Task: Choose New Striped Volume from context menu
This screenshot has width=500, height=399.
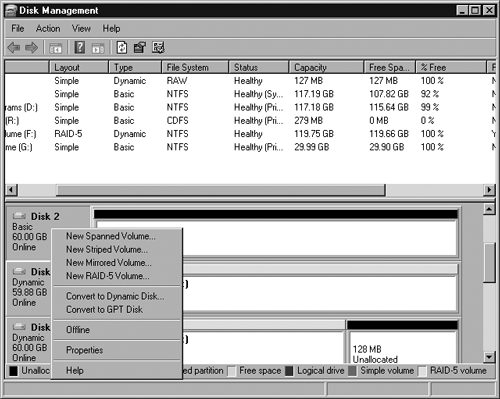Action: (x=117, y=250)
